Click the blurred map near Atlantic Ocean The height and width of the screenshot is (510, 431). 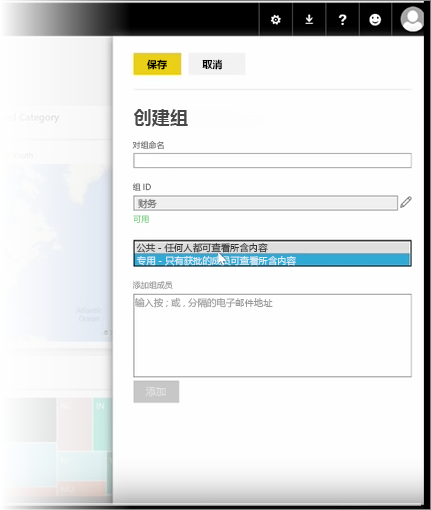click(x=89, y=314)
